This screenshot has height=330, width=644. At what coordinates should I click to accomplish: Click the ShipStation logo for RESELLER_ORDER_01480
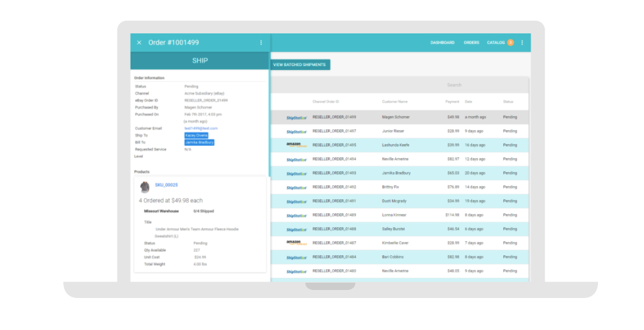297,271
